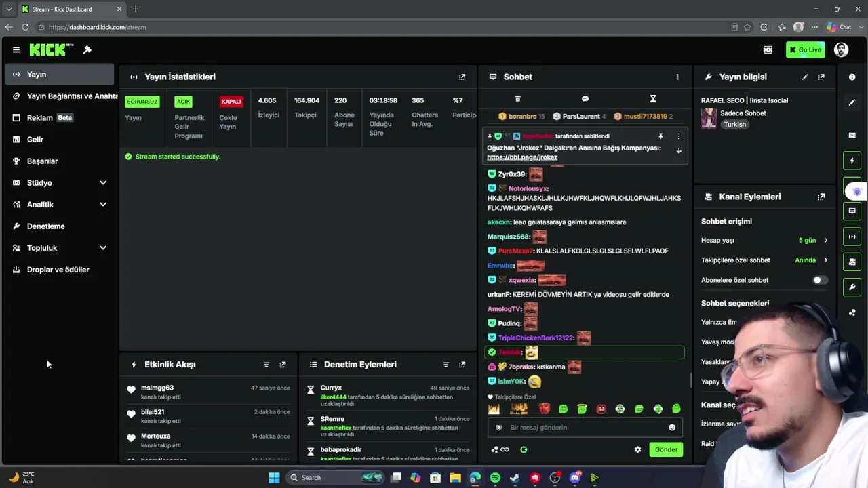Click the channel points icon below message box
Screen dimensions: 868x488
click(x=500, y=449)
